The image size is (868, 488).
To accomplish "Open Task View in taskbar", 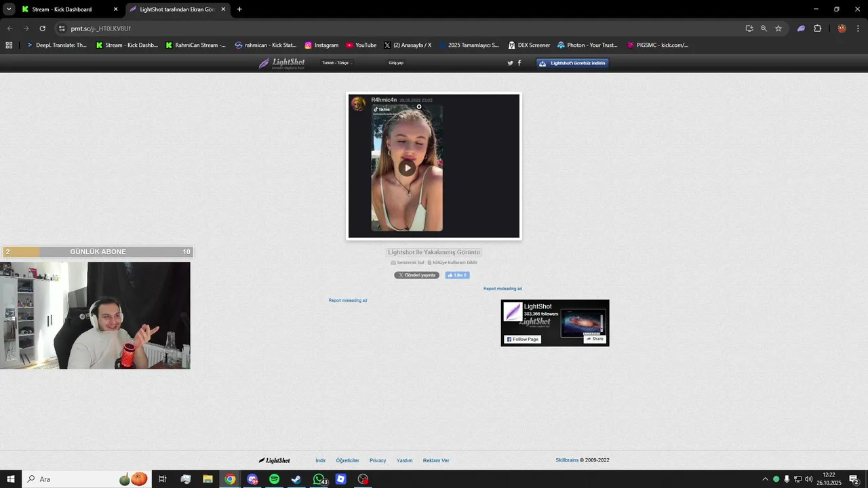I will click(163, 479).
